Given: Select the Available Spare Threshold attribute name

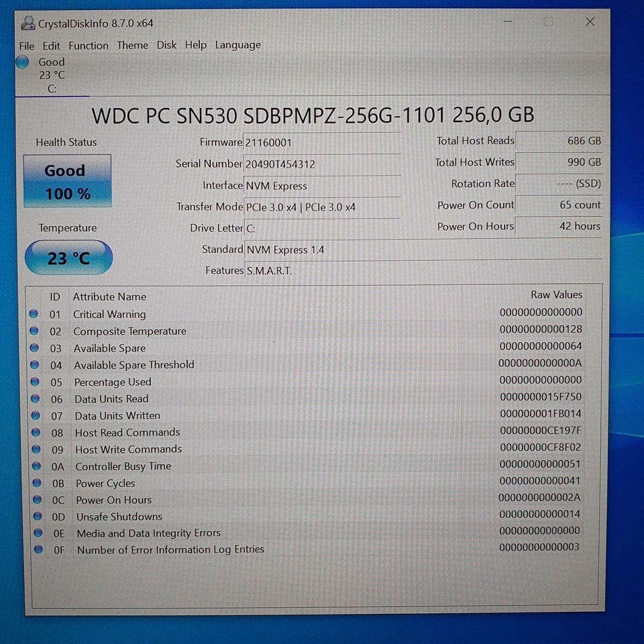Looking at the screenshot, I should point(134,365).
